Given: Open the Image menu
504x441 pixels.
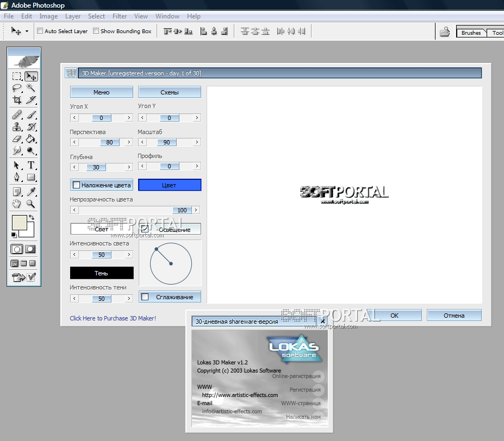Looking at the screenshot, I should pyautogui.click(x=48, y=16).
